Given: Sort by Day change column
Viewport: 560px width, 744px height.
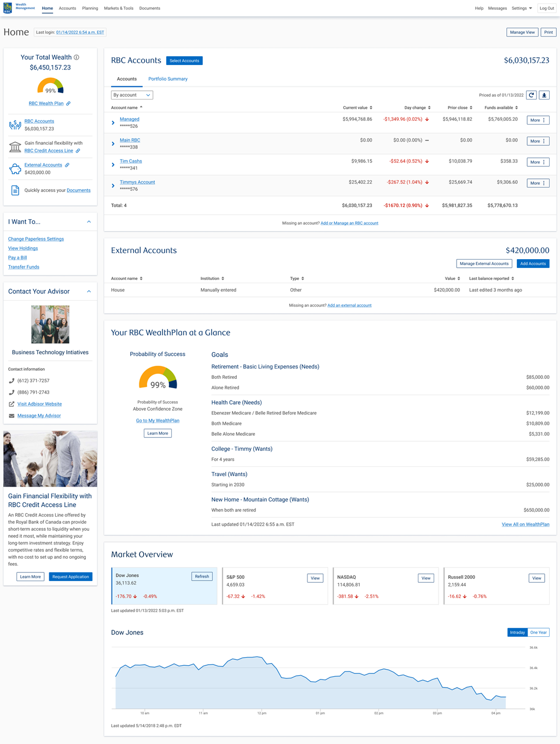Looking at the screenshot, I should click(x=417, y=108).
